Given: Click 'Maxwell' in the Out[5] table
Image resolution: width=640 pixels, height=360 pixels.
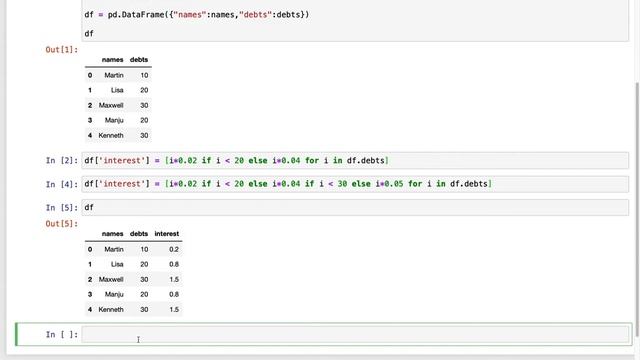Looking at the screenshot, I should point(111,280).
